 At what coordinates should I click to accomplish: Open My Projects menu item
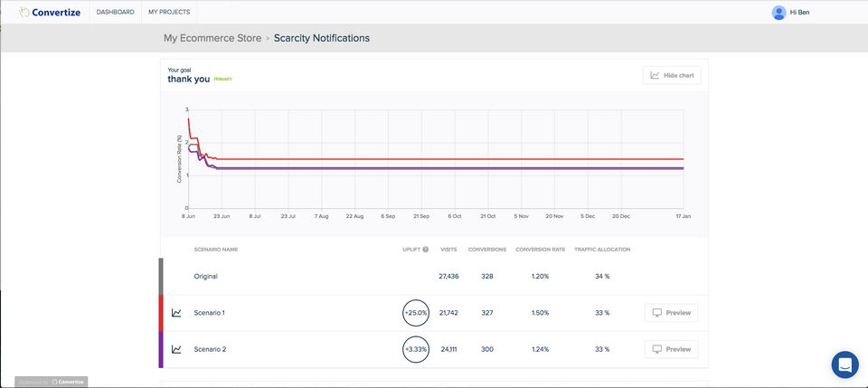coord(169,12)
